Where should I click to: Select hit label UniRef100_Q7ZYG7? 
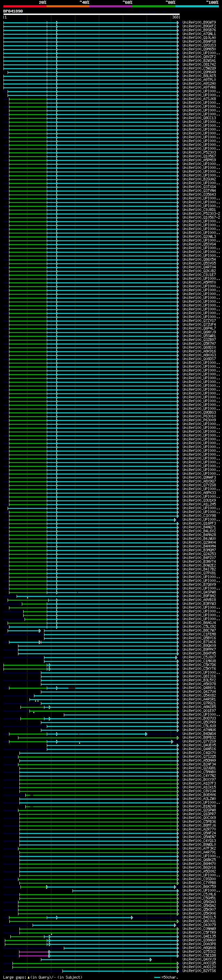[199, 320]
